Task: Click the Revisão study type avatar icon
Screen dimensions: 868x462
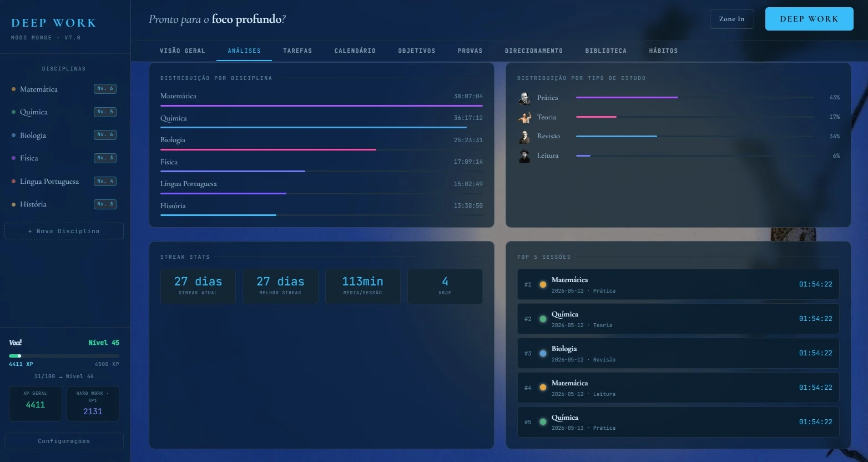Action: pyautogui.click(x=524, y=137)
